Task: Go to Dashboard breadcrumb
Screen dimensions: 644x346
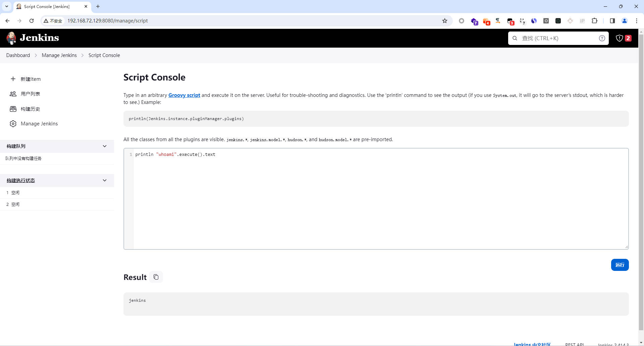Action: click(x=18, y=55)
